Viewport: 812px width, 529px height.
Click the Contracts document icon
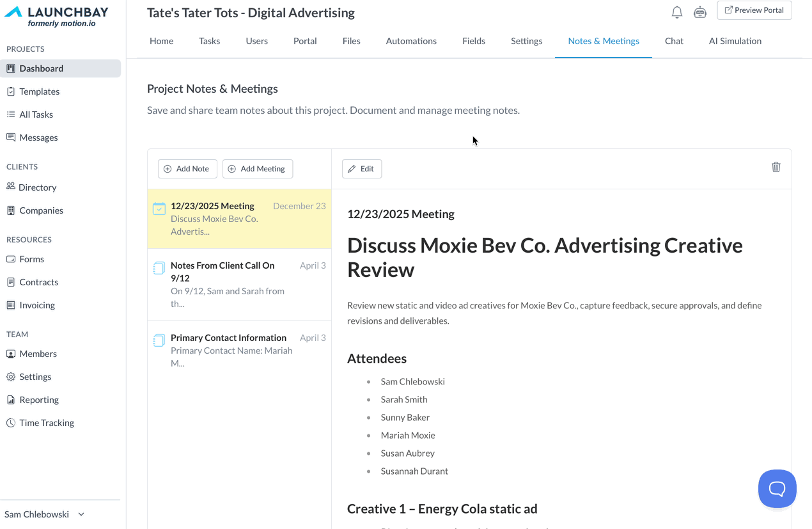(x=11, y=282)
